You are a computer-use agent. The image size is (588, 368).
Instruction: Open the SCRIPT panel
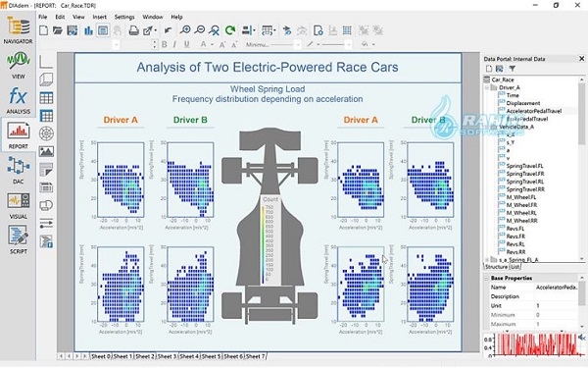[18, 239]
